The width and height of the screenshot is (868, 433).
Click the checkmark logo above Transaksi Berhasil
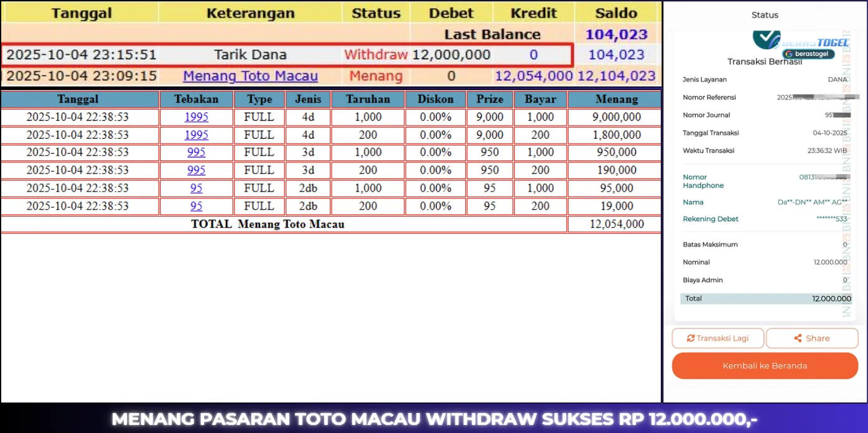(x=766, y=39)
